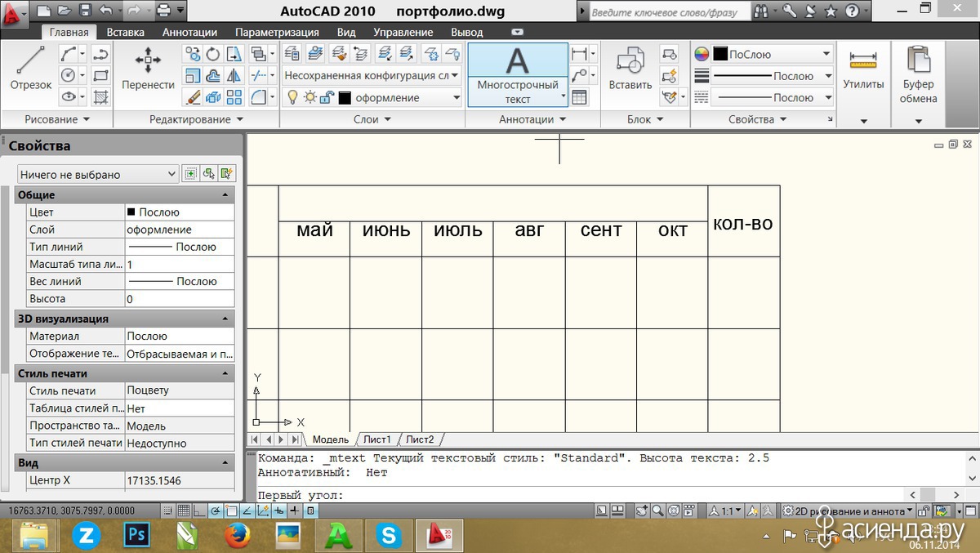
Task: Switch to the Вставка ribbon tab
Action: 126,33
